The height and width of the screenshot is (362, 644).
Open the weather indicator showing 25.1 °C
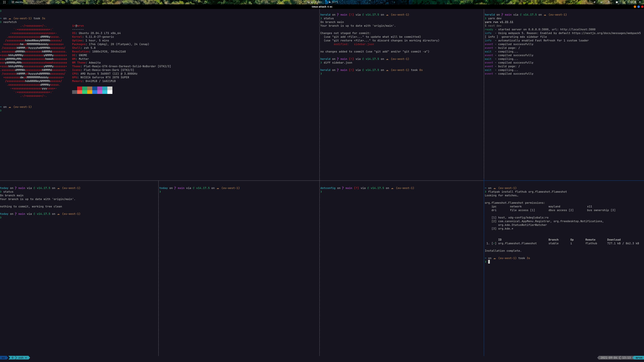(x=333, y=2)
